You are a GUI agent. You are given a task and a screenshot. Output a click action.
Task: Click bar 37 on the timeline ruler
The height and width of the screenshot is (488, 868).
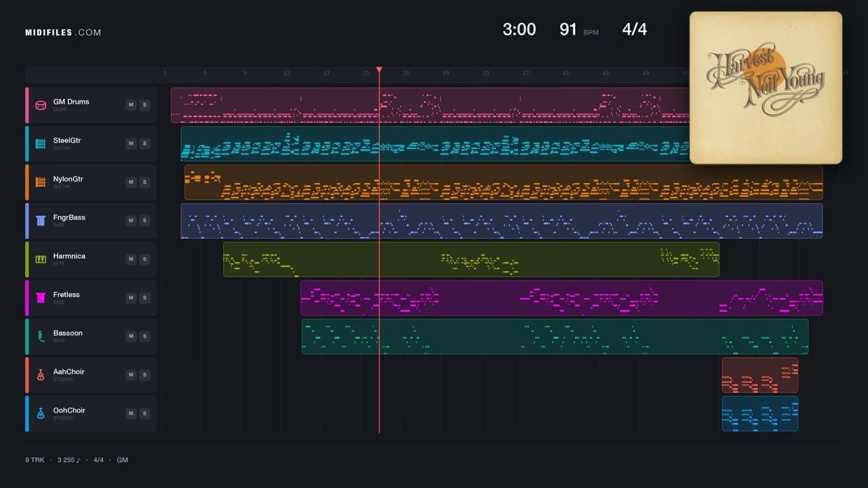(x=526, y=73)
